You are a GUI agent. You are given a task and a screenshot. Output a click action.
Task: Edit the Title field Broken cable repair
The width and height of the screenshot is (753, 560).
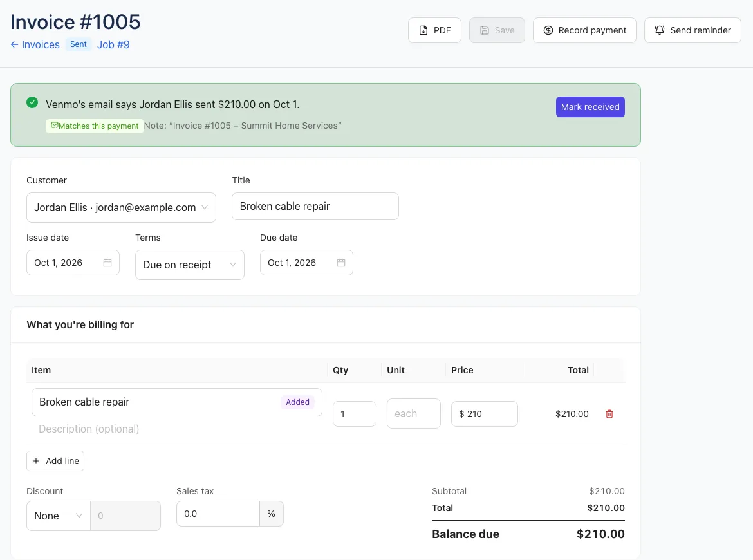(x=315, y=206)
